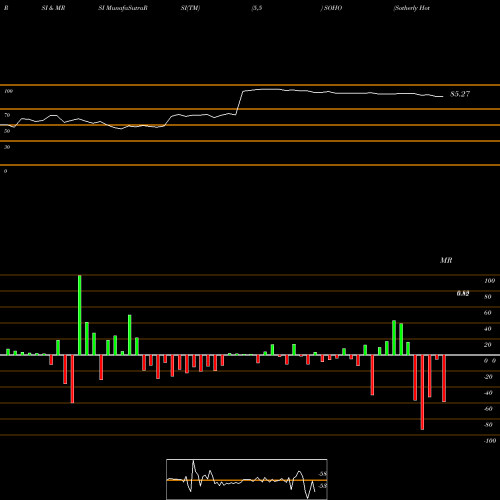Click the 'MR' panel title
This screenshot has width=500, height=500.
click(446, 260)
